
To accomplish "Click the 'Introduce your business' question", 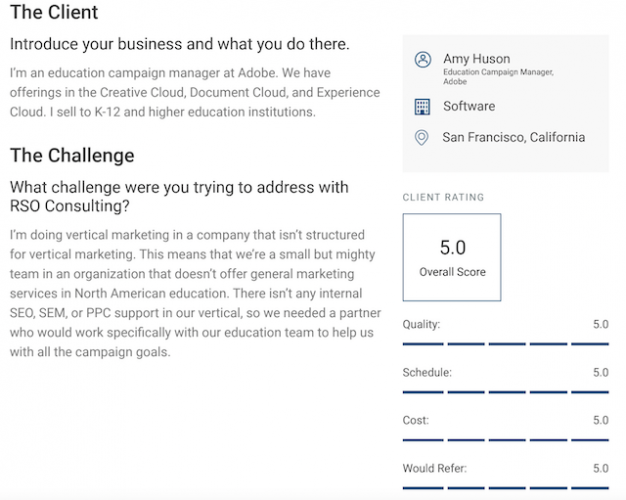I will coord(179,45).
